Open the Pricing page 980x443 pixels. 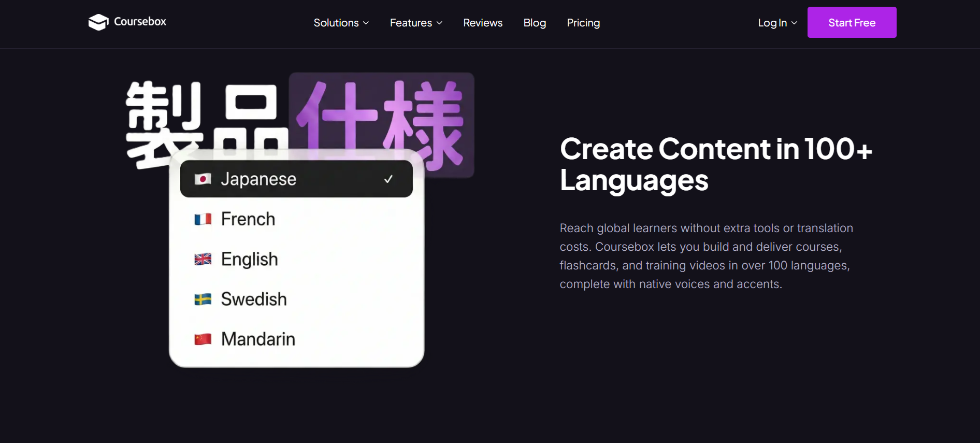click(x=583, y=23)
